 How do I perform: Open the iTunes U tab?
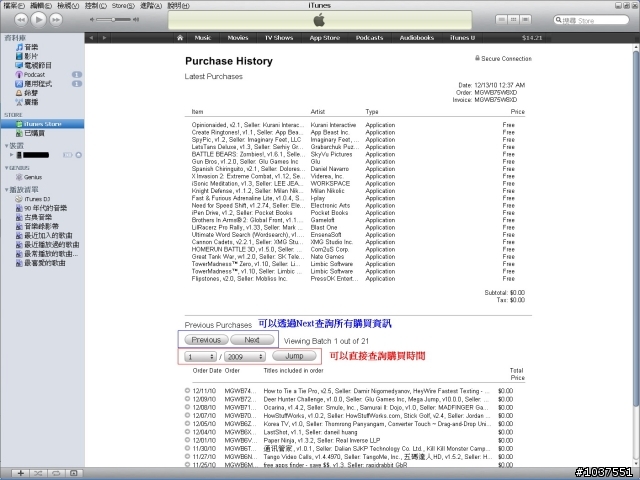click(462, 38)
